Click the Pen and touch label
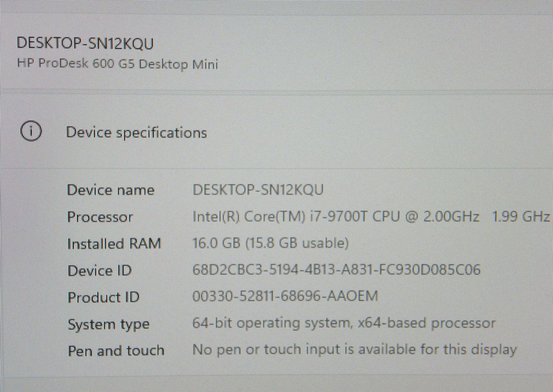Viewport: 553px width, 392px height. click(116, 351)
